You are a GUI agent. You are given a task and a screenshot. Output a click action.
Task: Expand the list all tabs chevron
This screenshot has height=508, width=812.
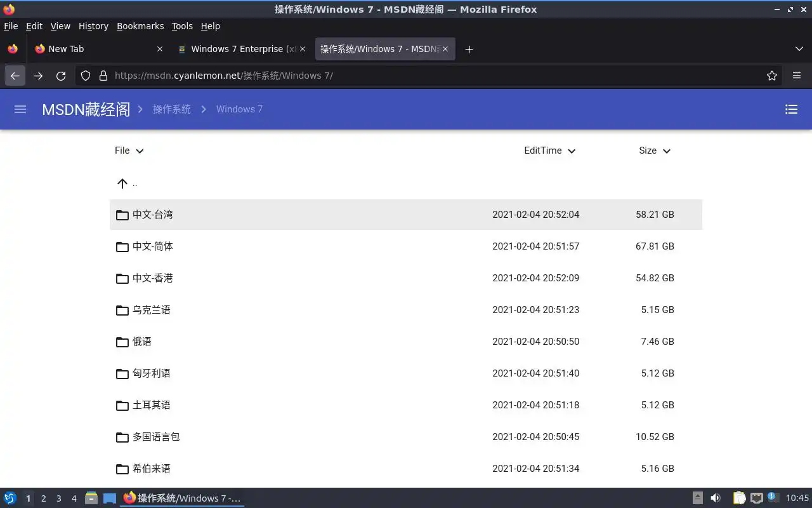coord(799,49)
